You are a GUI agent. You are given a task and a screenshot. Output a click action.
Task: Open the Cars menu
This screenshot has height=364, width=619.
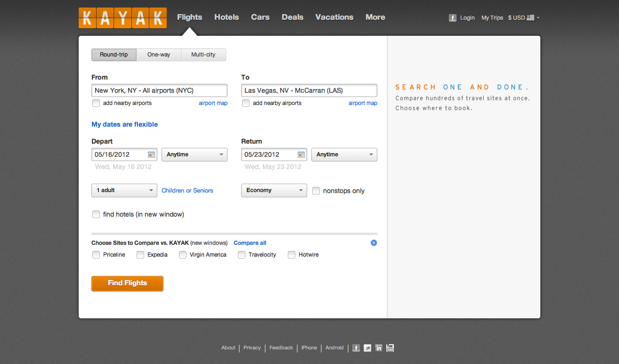tap(260, 17)
